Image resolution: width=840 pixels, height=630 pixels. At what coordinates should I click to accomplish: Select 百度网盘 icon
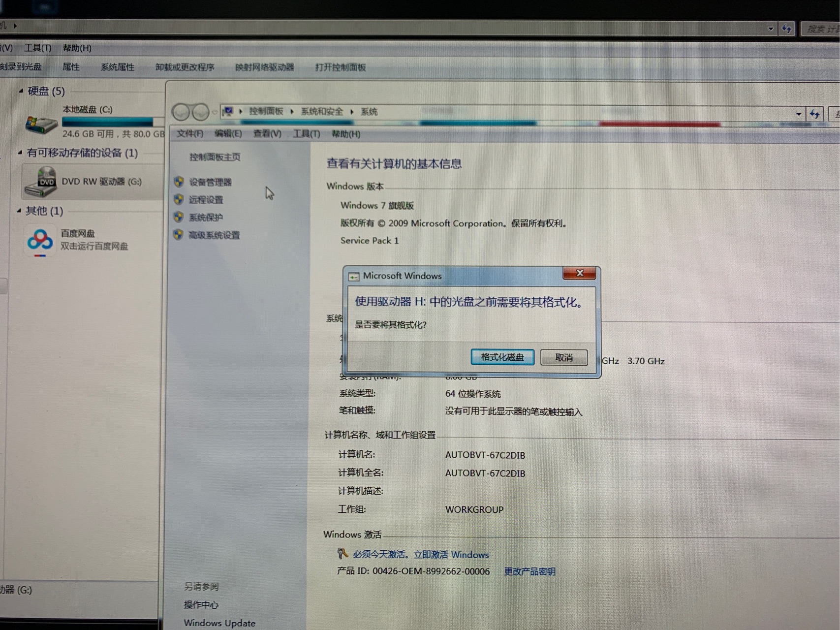pos(40,241)
